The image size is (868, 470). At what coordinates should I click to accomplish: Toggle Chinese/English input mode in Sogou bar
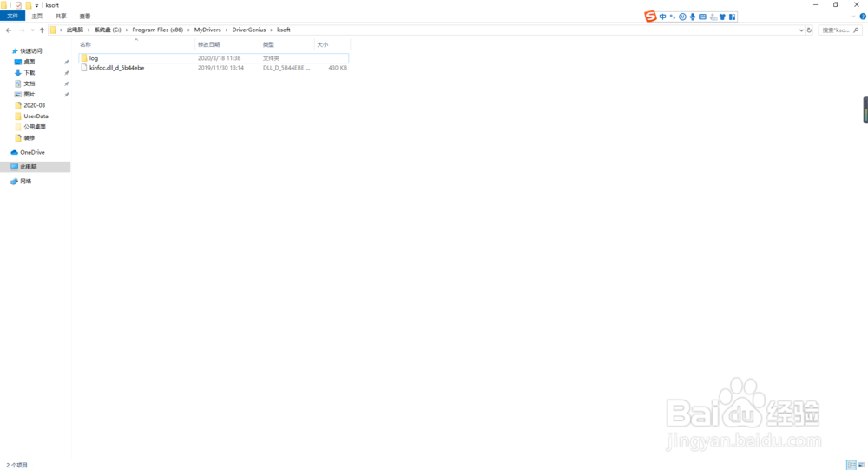tap(662, 17)
